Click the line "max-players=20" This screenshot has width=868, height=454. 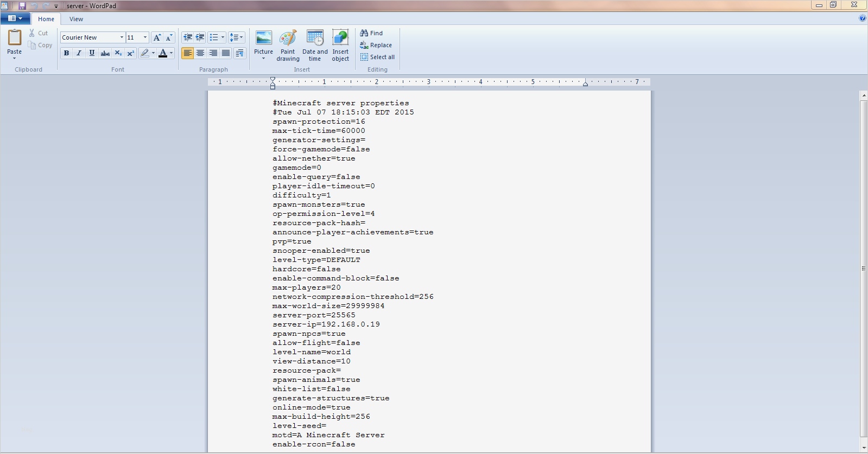(307, 287)
